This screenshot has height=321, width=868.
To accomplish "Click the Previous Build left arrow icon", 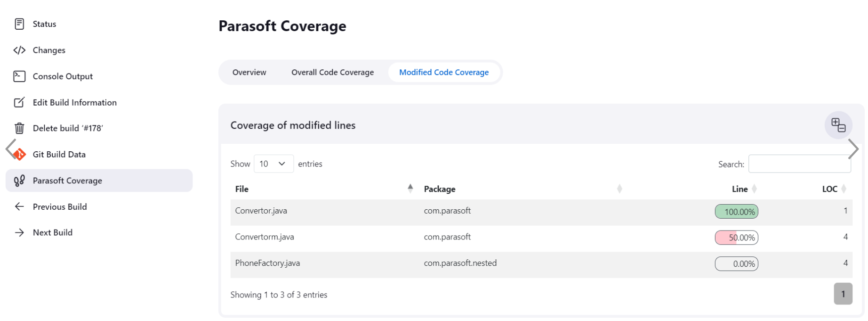I will [19, 206].
